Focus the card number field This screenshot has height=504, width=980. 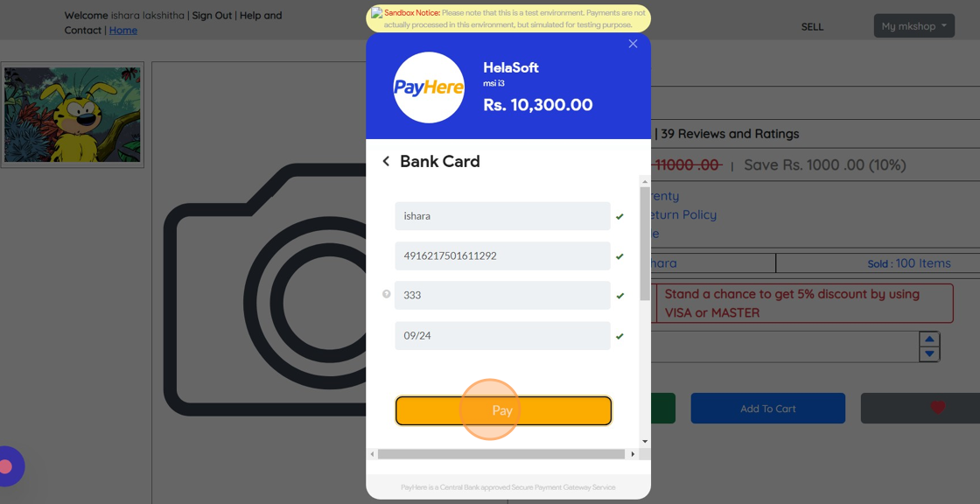(502, 255)
